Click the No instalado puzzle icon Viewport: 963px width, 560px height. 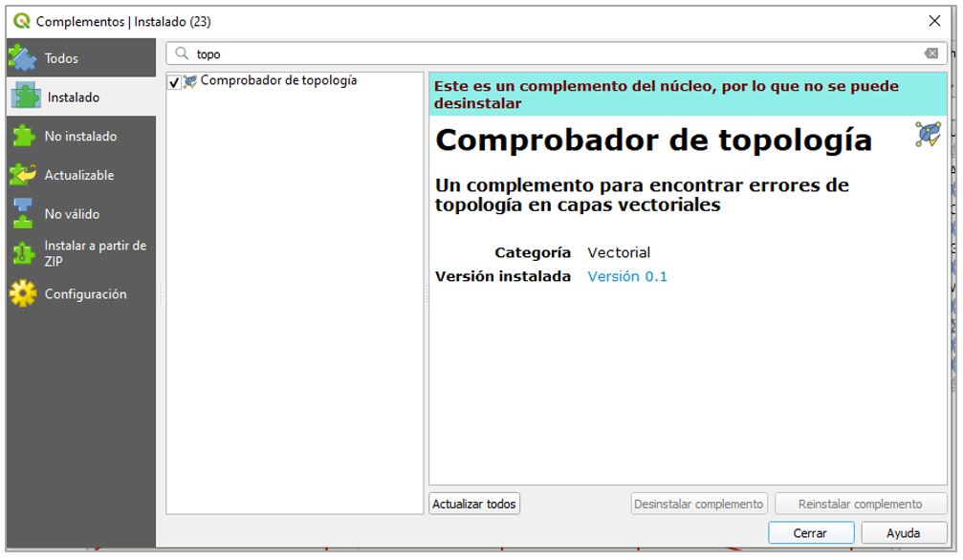click(x=23, y=136)
